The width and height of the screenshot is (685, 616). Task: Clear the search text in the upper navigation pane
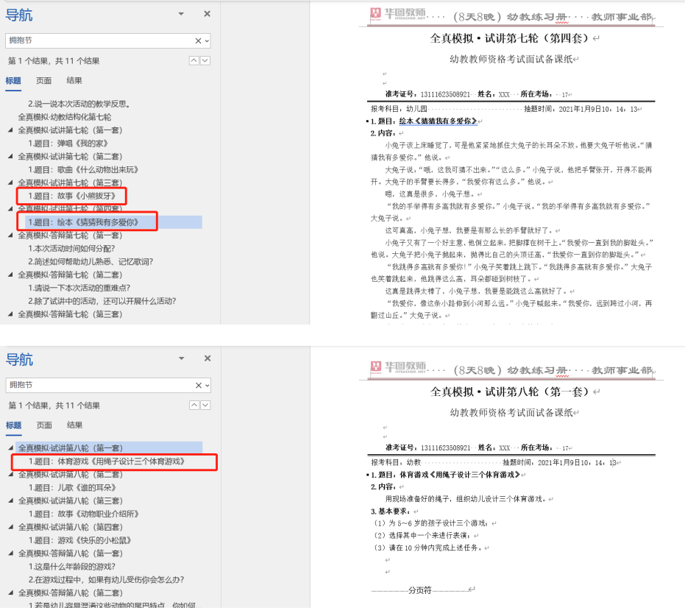(198, 41)
